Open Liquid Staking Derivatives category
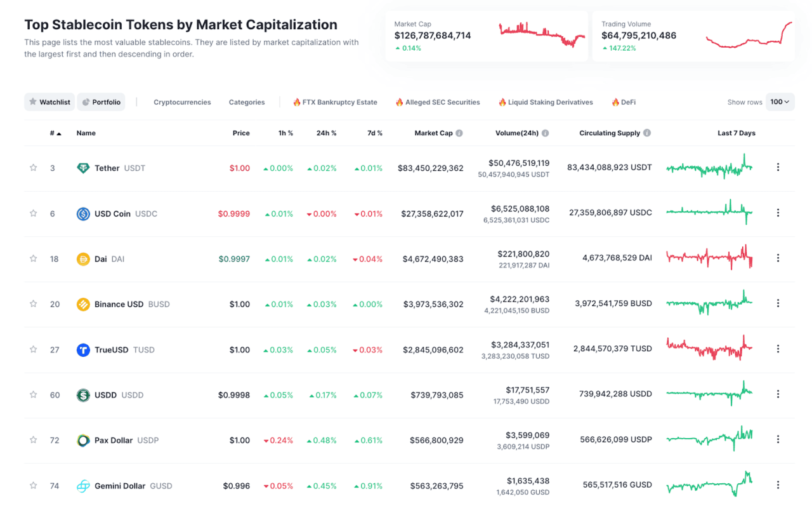The width and height of the screenshot is (812, 508). [x=546, y=102]
